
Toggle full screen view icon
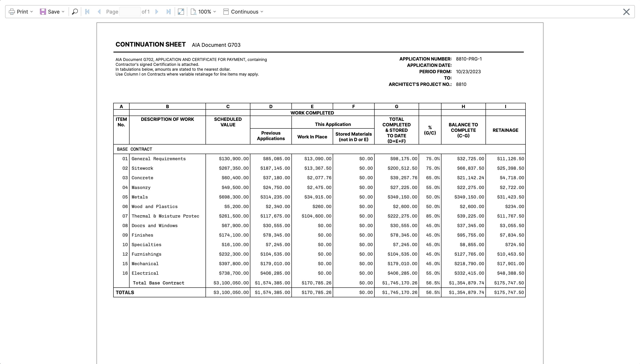tap(181, 12)
